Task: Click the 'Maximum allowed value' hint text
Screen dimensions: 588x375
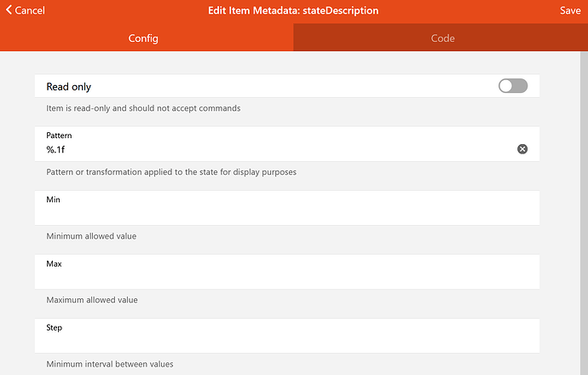Action: 92,300
